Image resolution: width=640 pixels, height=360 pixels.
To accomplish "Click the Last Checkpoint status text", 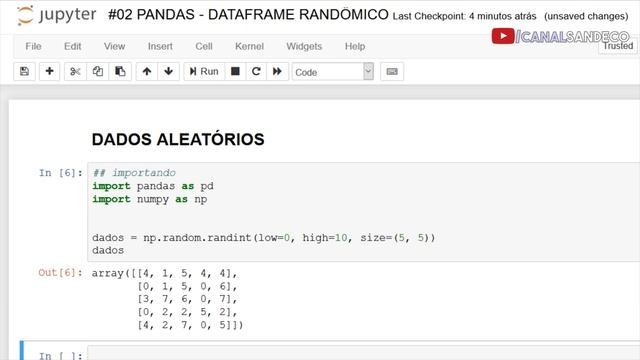I will [x=464, y=16].
